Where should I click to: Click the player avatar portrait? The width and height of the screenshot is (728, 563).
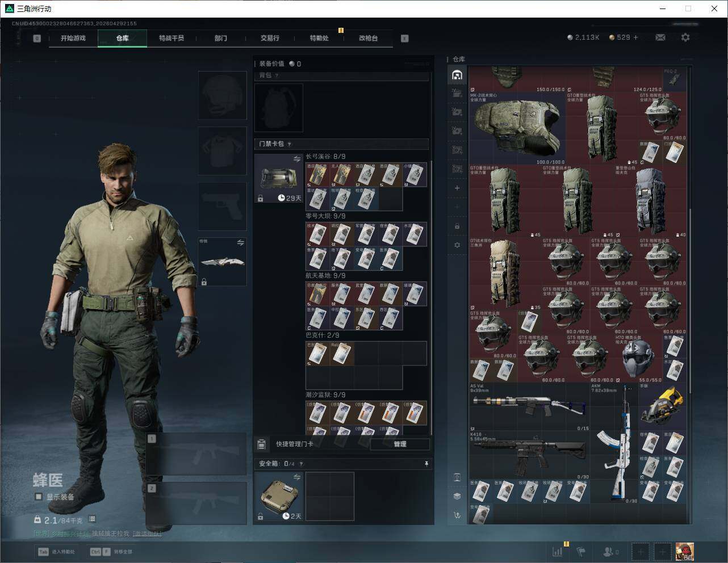[684, 551]
